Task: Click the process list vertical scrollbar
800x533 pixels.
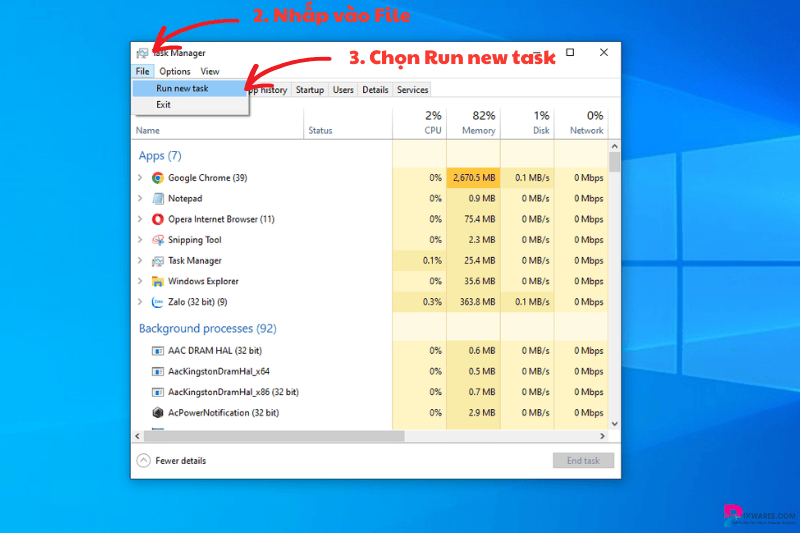Action: tap(614, 290)
